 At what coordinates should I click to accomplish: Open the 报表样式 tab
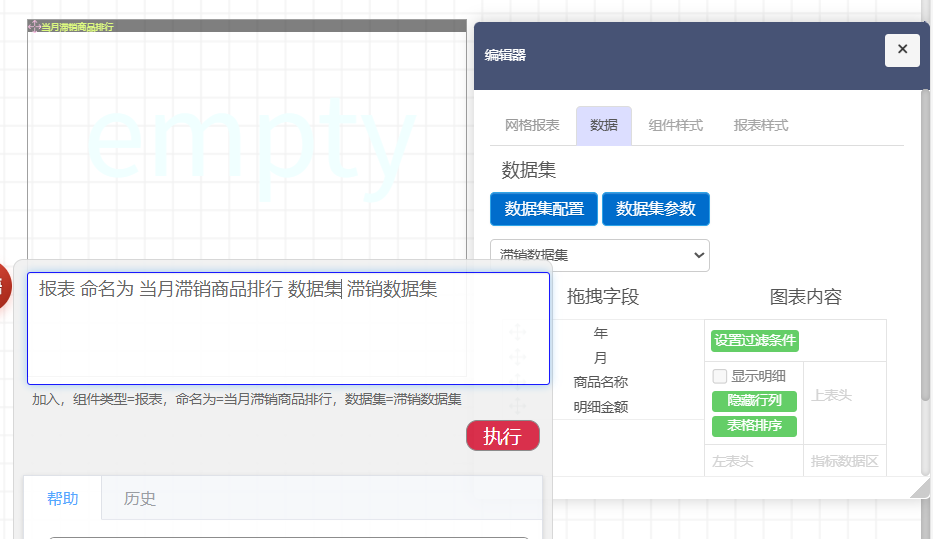coord(760,126)
